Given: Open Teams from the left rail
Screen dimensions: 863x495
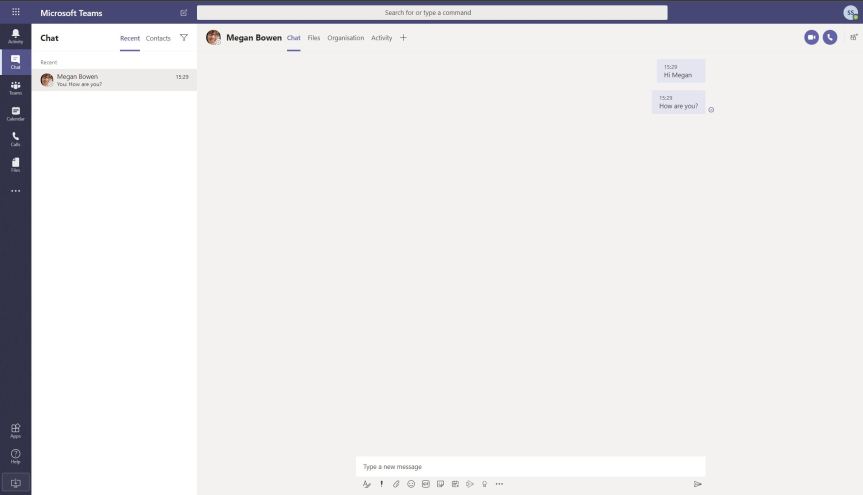Looking at the screenshot, I should pyautogui.click(x=15, y=88).
